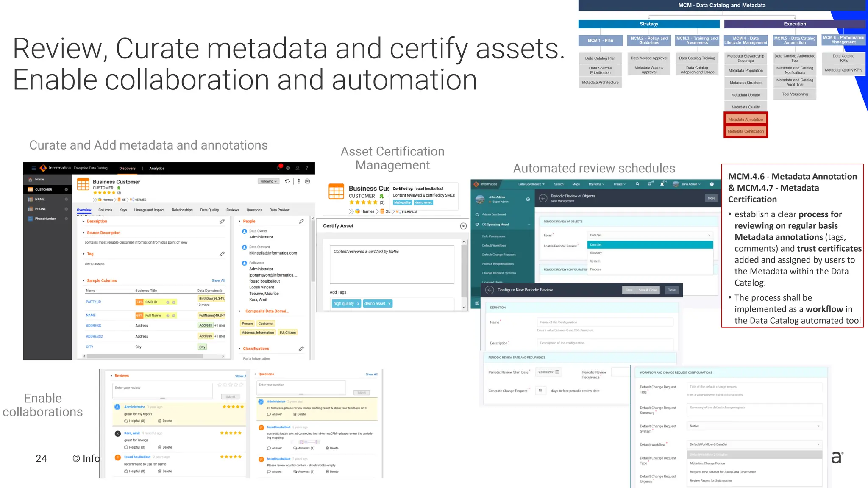Image resolution: width=868 pixels, height=488 pixels.
Task: Go back from Configure New Periodic Review
Action: pos(490,290)
